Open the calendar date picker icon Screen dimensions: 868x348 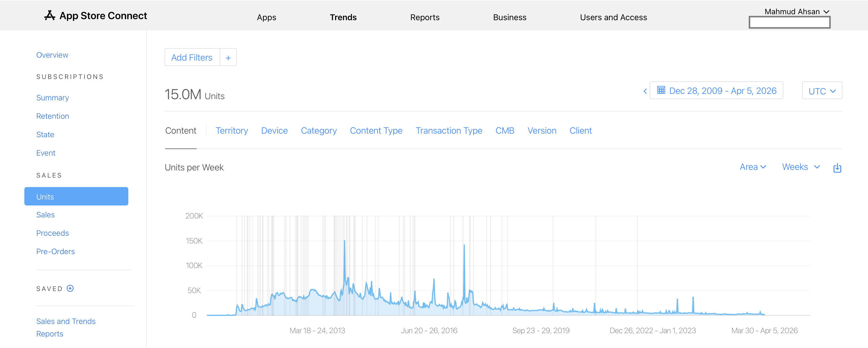pos(662,90)
